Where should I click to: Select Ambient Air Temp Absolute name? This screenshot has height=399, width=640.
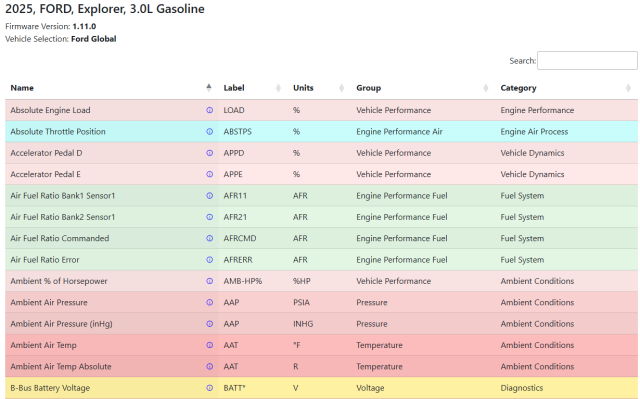click(61, 366)
